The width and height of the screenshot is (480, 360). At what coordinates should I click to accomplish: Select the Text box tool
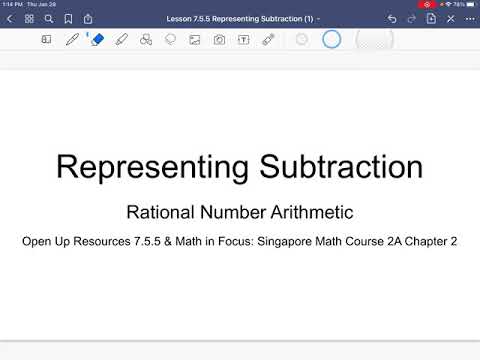(244, 40)
